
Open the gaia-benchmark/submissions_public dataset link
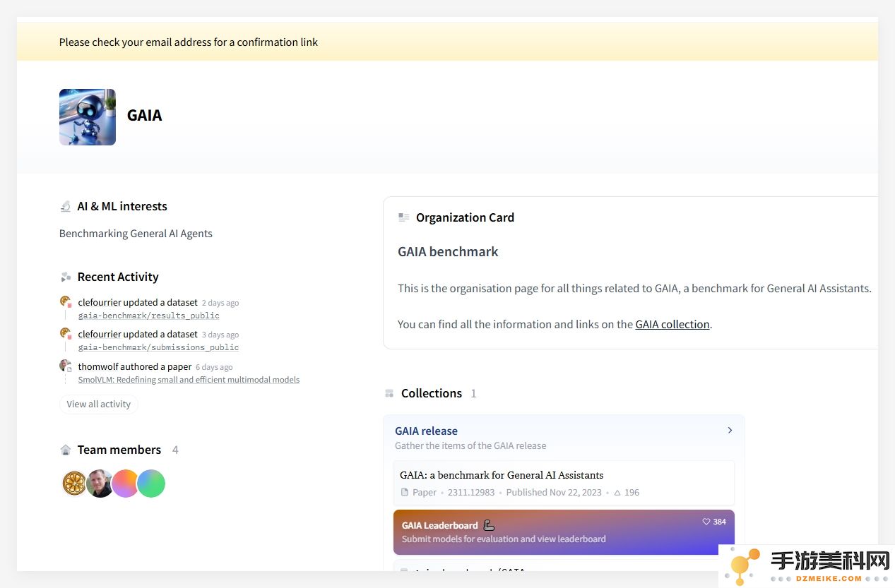click(158, 347)
